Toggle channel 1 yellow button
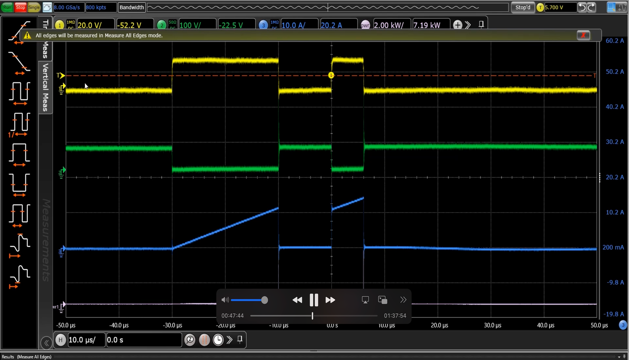629x360 pixels. [59, 25]
